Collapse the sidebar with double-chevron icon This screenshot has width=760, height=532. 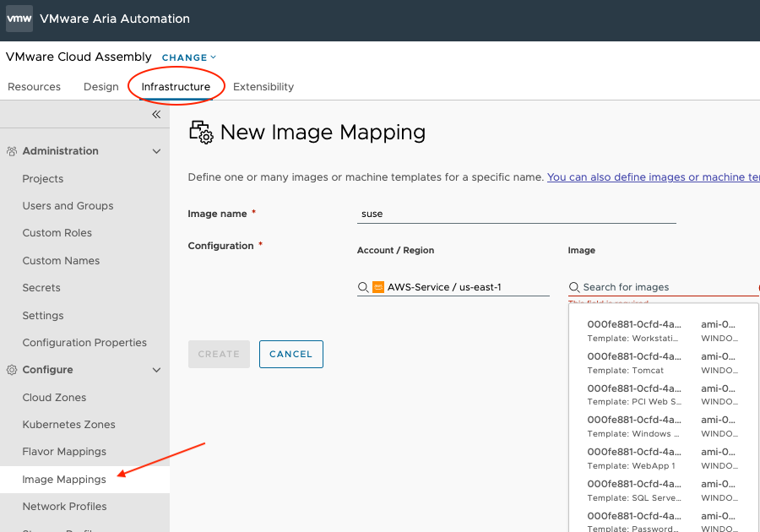click(156, 114)
